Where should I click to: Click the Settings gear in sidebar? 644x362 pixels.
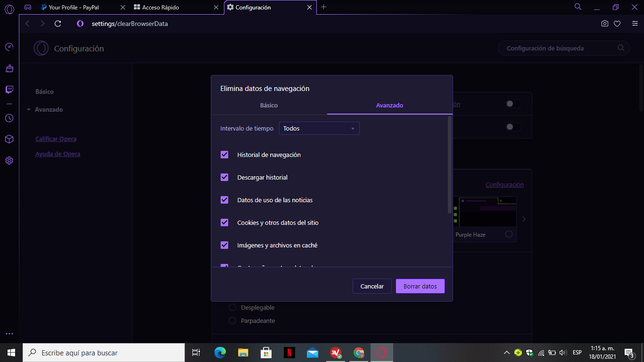click(x=9, y=160)
